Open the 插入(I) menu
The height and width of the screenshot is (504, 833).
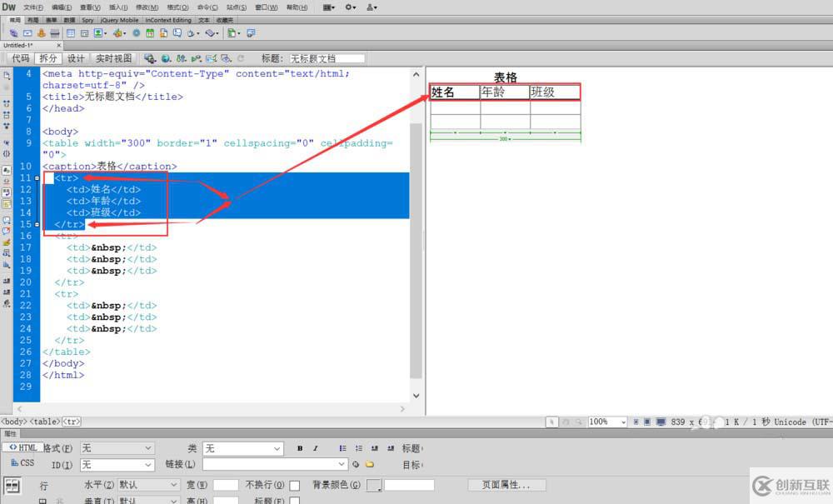tap(118, 7)
